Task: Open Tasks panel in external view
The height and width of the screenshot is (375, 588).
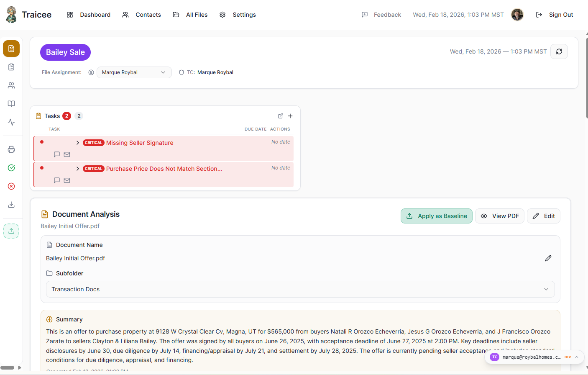Action: click(281, 116)
